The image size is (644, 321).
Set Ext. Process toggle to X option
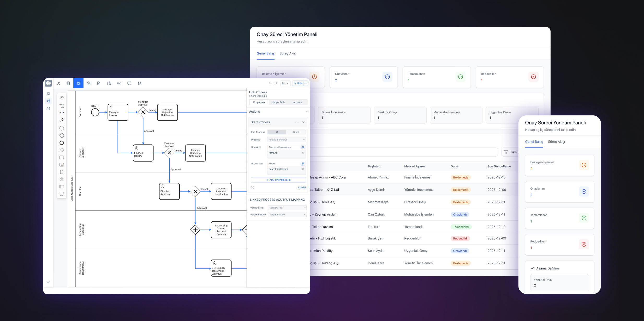pyautogui.click(x=277, y=132)
